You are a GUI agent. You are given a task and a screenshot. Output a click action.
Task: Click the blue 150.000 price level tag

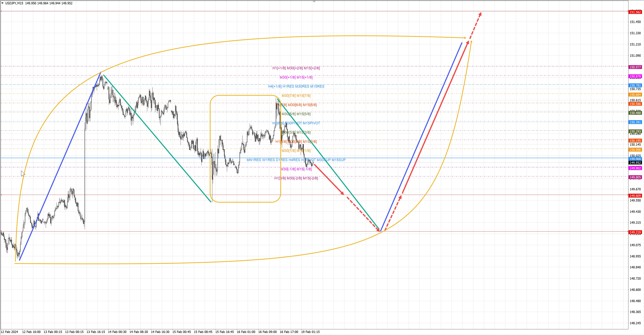coord(635,159)
